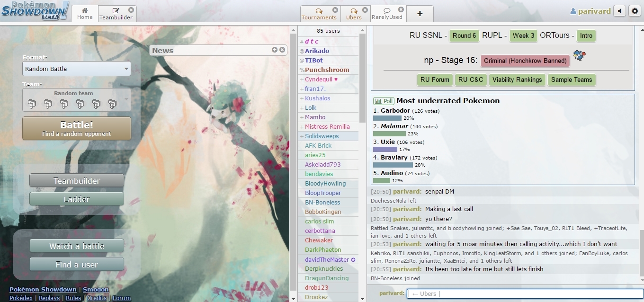This screenshot has width=644, height=302.
Task: Close the RarelyUsed room tab
Action: 401,9
